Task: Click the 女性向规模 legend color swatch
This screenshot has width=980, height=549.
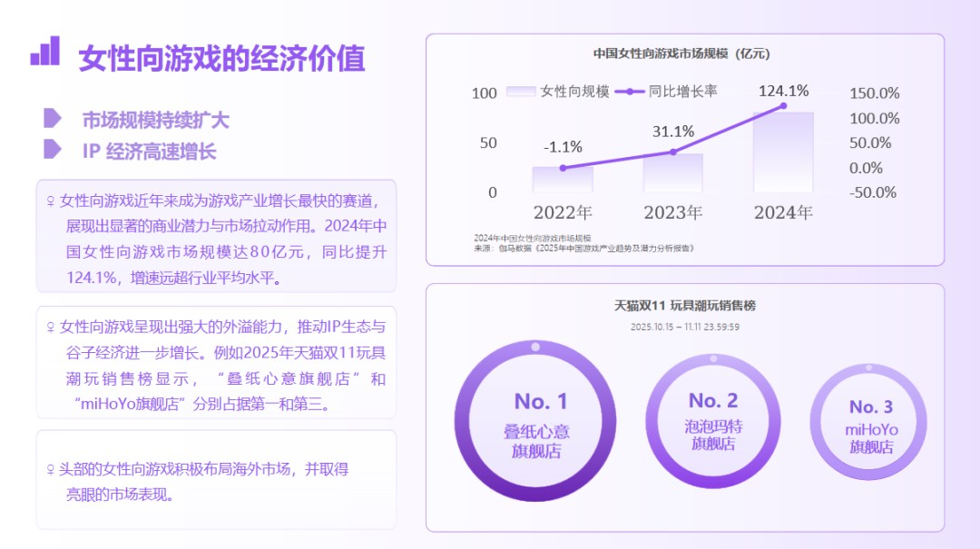Action: 521,92
